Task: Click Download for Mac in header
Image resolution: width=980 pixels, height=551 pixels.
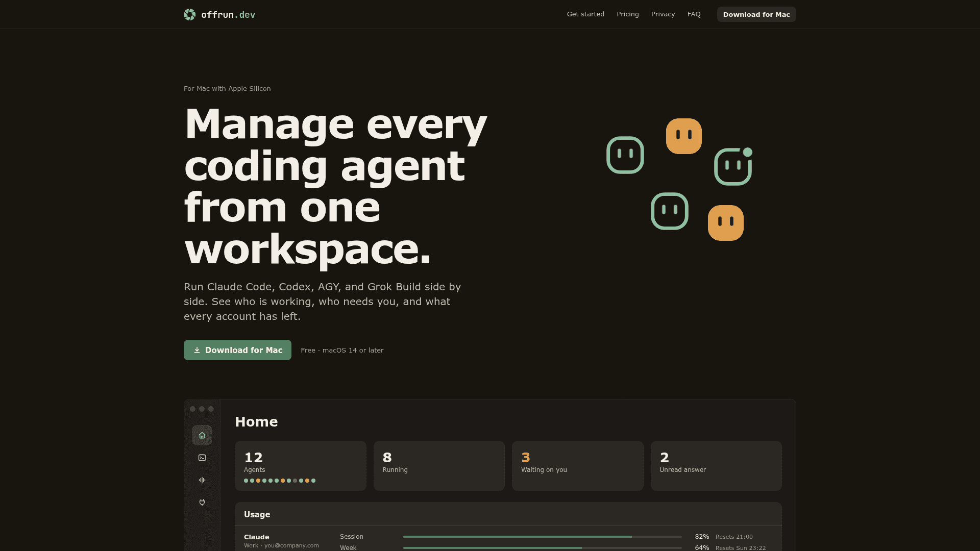Action: 756,14
